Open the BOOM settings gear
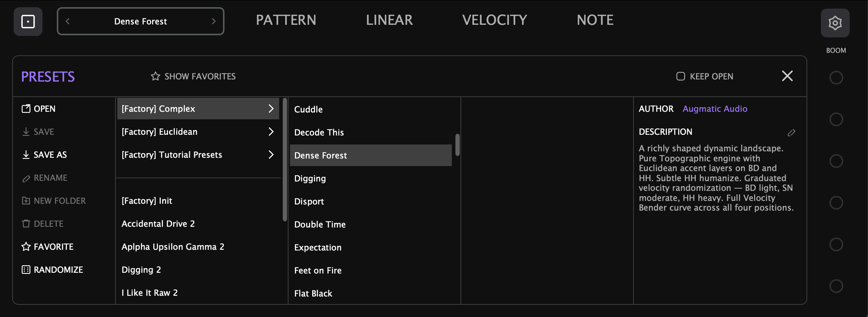868x317 pixels. 835,22
